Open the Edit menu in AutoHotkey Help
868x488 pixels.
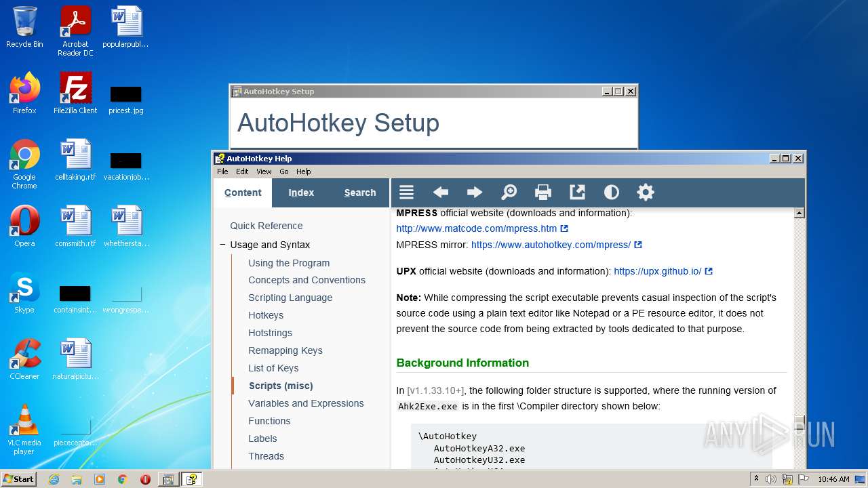coord(242,171)
